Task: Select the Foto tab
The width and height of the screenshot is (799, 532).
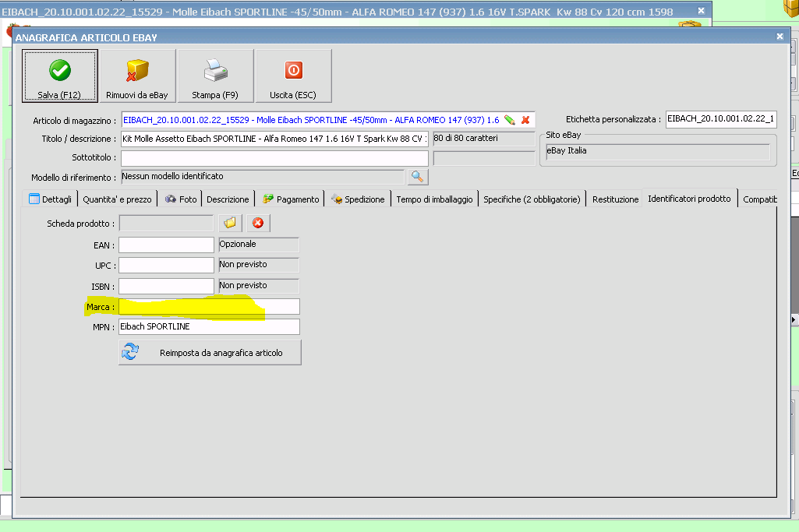Action: (180, 199)
